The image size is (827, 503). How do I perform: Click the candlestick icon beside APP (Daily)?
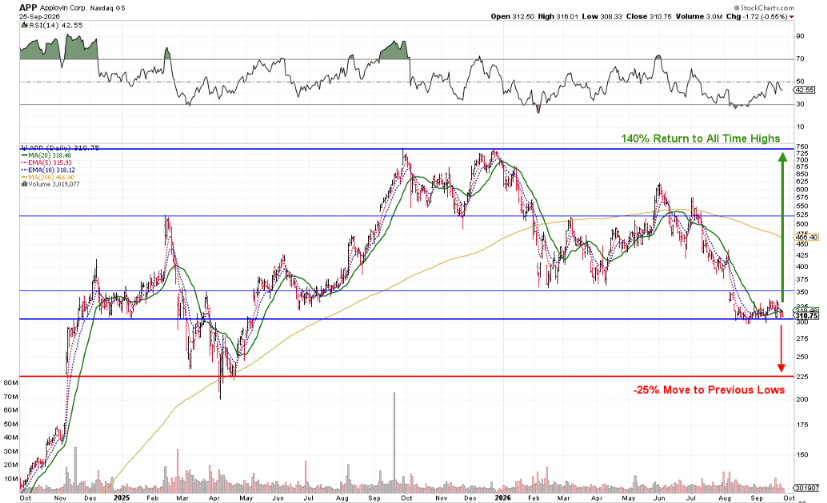23,148
